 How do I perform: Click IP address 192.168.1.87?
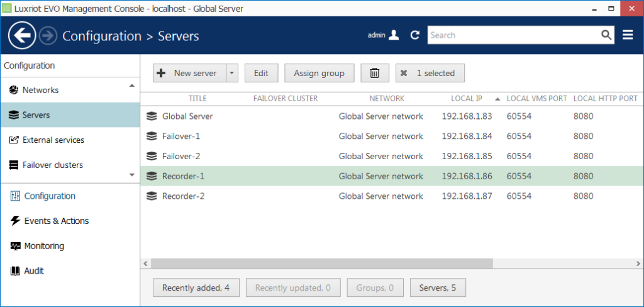click(x=467, y=196)
